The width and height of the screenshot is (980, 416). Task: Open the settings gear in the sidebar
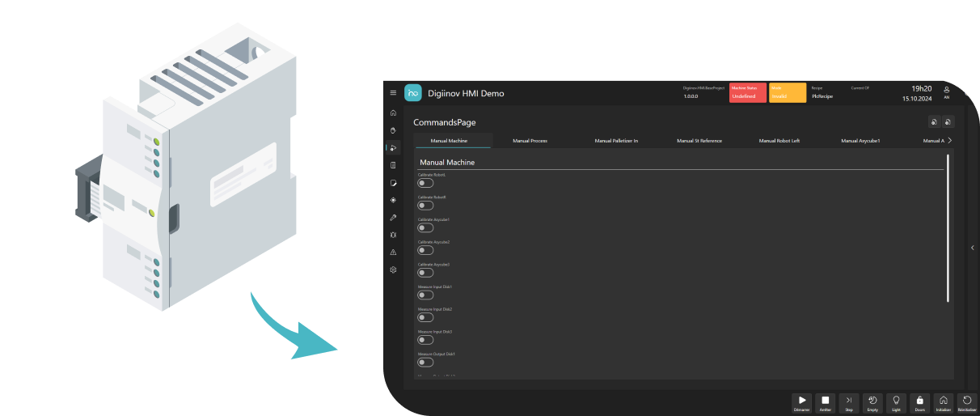pyautogui.click(x=393, y=270)
